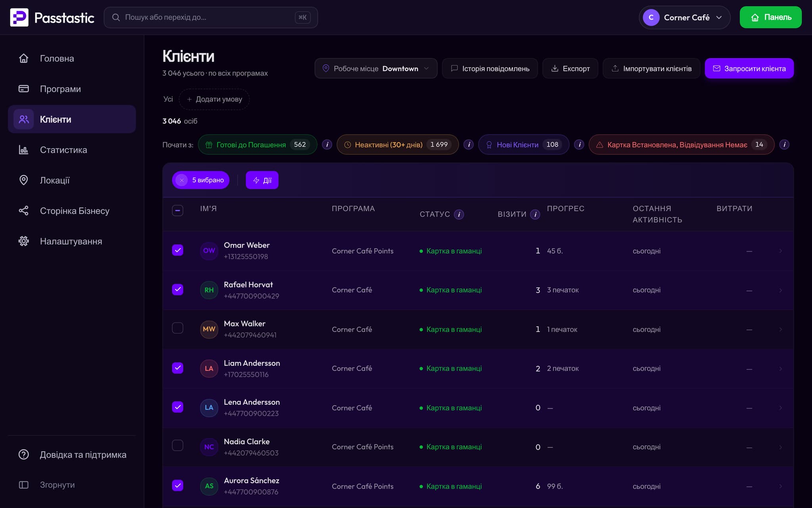Click the Passtastic logo icon

coord(19,17)
